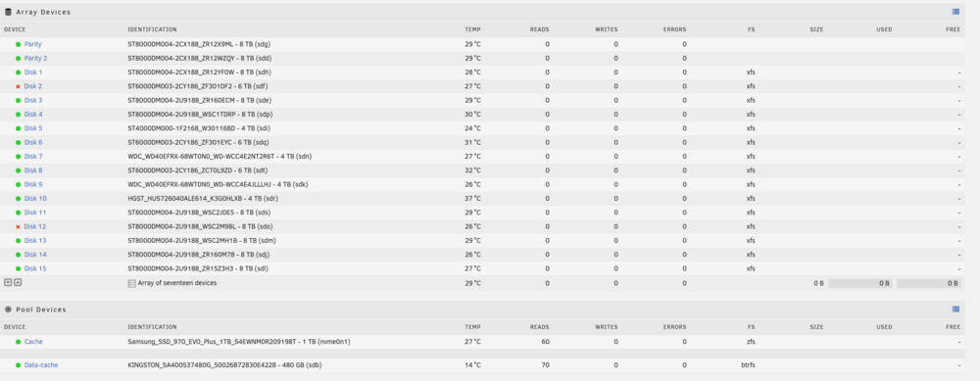Click the Array used-space bar
The image size is (980, 381).
(x=860, y=283)
